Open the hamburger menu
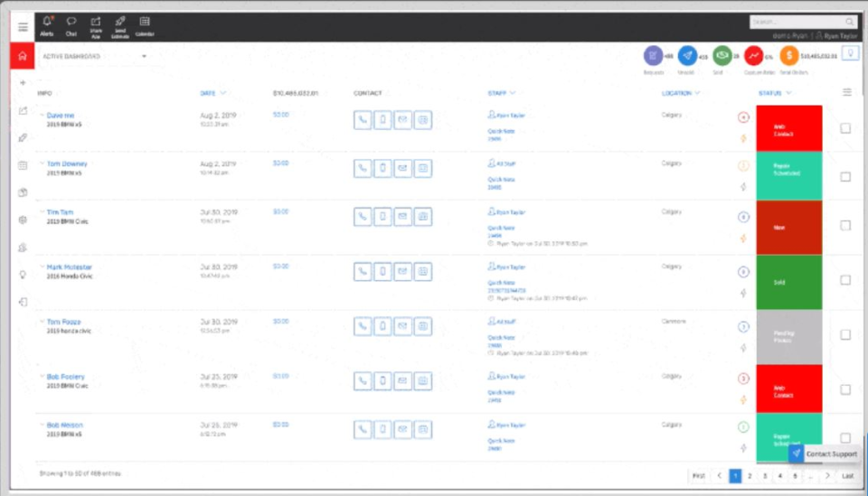This screenshot has width=868, height=496. [23, 27]
